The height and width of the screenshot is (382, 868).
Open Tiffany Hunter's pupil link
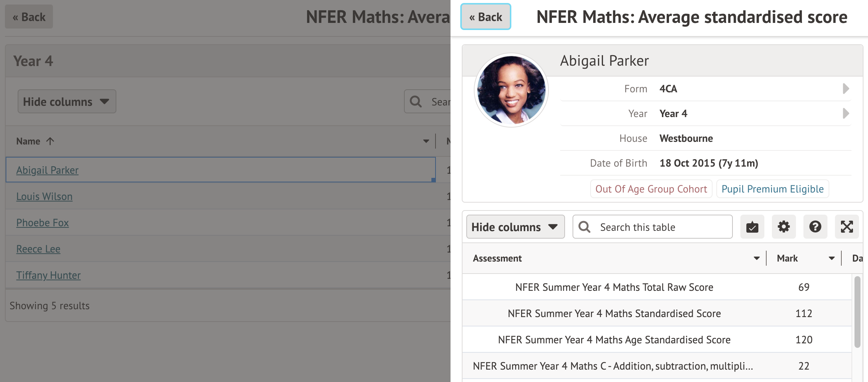point(48,275)
